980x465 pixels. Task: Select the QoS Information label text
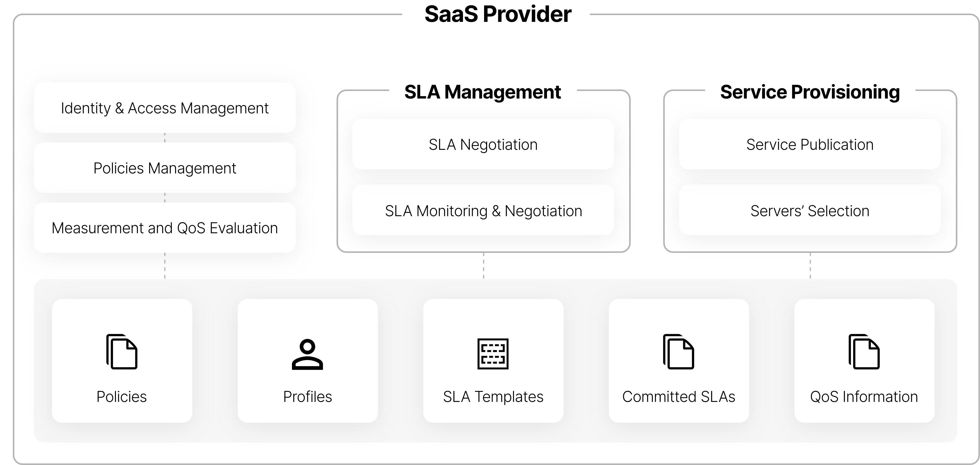(864, 397)
